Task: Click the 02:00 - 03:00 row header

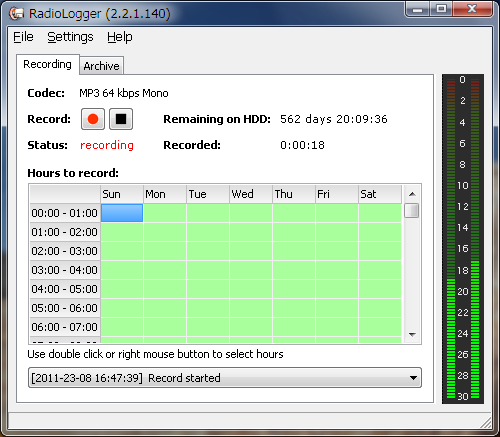Action: tap(65, 251)
